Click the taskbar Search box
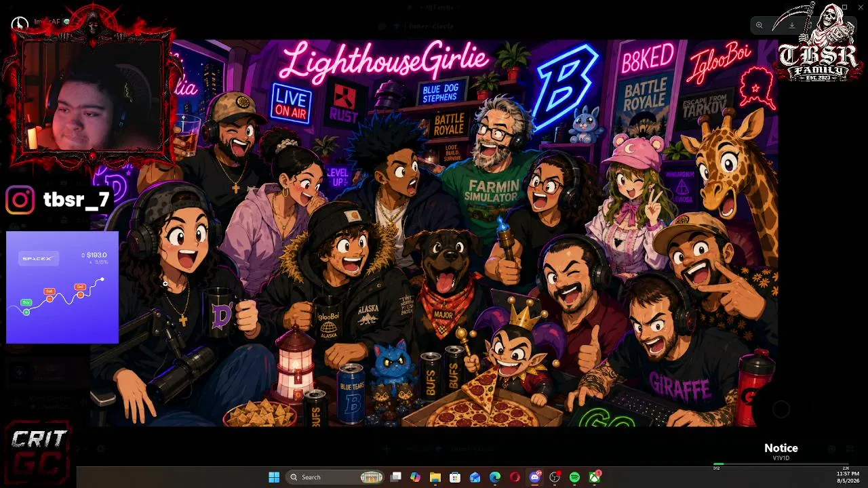Screen dimensions: 868x488 pyautogui.click(x=336, y=477)
